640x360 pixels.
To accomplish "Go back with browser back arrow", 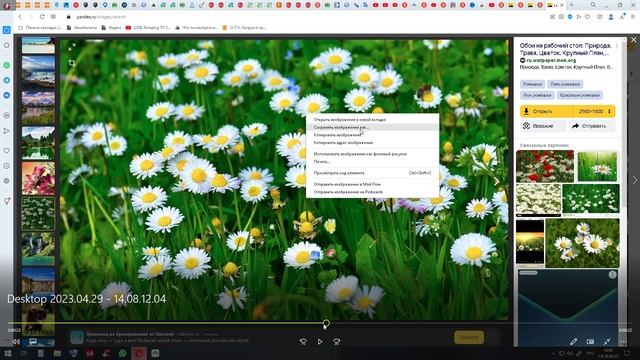I will click(x=20, y=17).
